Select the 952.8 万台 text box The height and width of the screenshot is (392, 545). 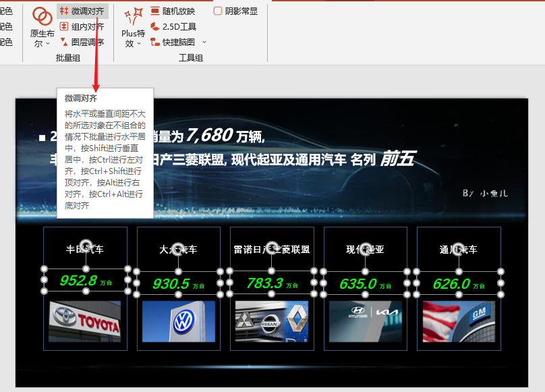86,280
